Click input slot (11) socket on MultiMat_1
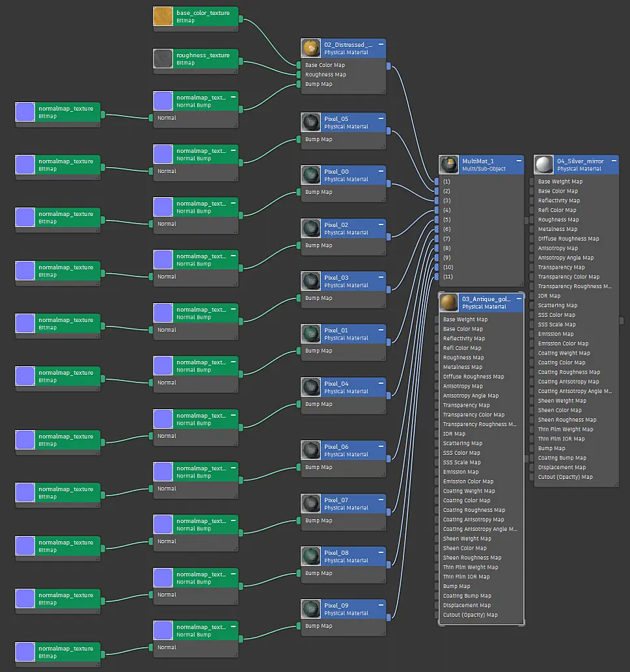630x672 pixels. click(x=437, y=276)
